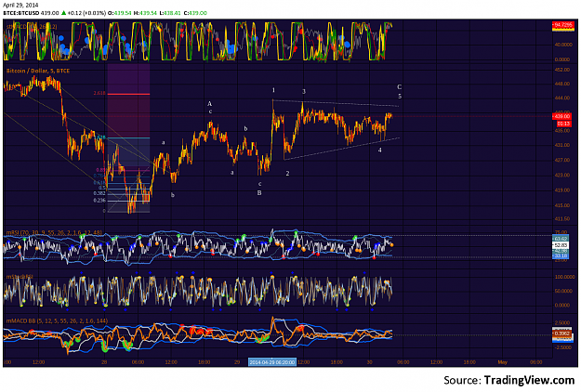Click the -2.5000 MACD axis label
This screenshot has width=581, height=392.
pos(562,347)
